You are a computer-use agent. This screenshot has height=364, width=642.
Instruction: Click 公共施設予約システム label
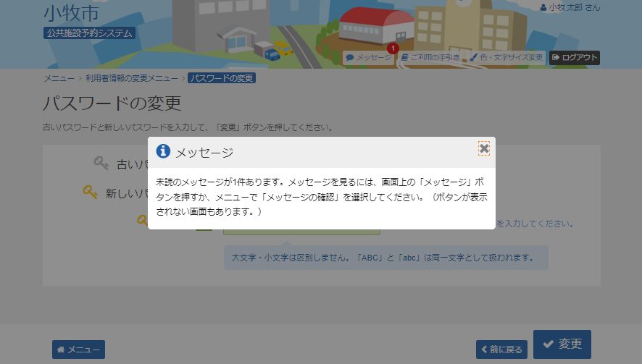click(x=89, y=33)
